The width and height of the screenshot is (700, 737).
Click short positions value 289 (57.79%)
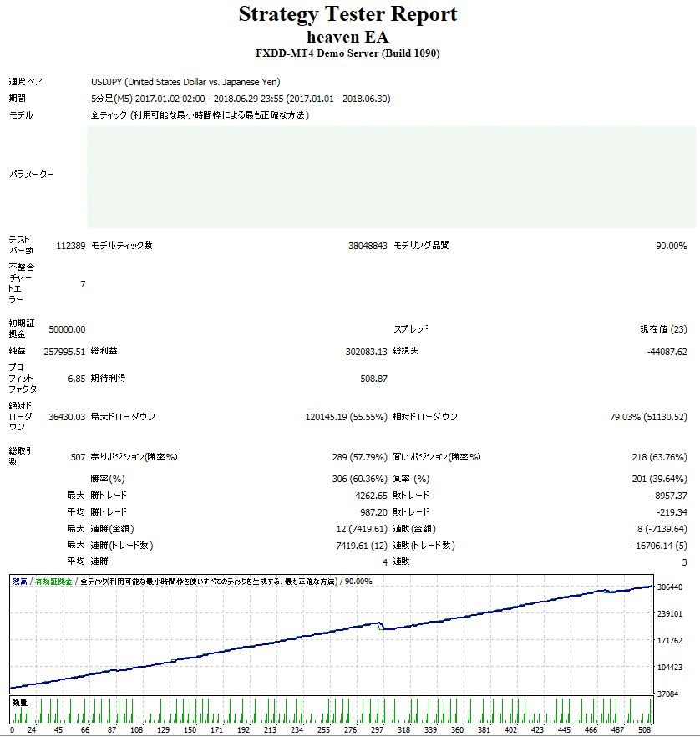click(359, 457)
